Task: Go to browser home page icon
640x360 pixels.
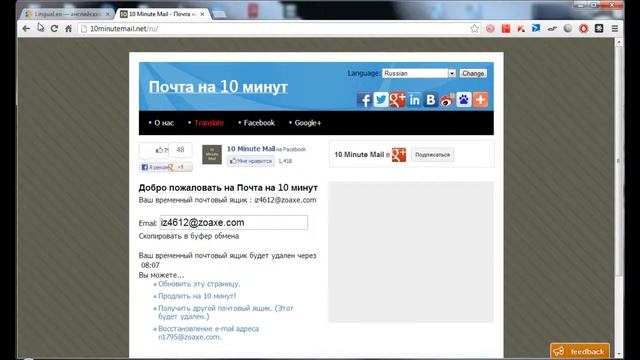Action: (69, 29)
